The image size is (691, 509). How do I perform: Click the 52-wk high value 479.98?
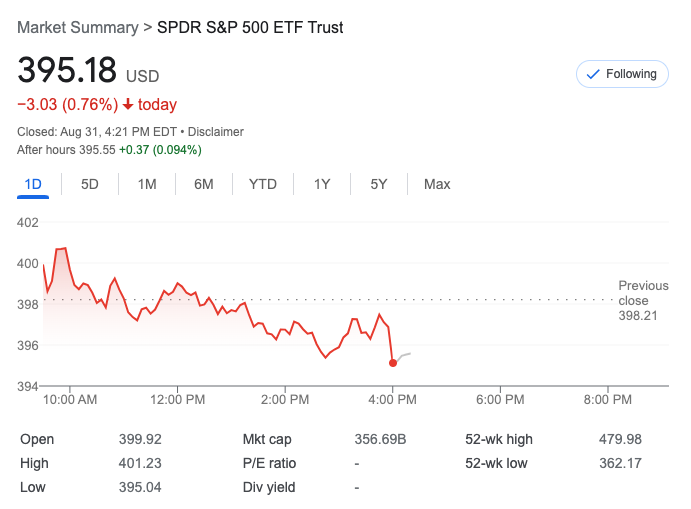click(620, 439)
